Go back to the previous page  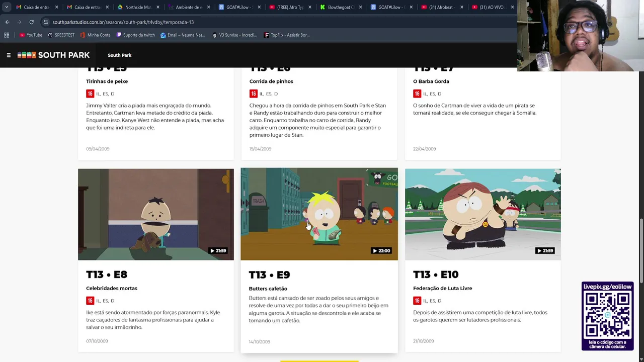7,22
